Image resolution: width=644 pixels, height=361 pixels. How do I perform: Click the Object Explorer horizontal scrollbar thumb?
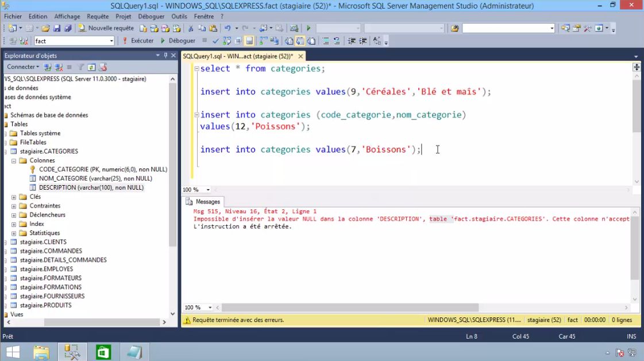pyautogui.click(x=102, y=322)
